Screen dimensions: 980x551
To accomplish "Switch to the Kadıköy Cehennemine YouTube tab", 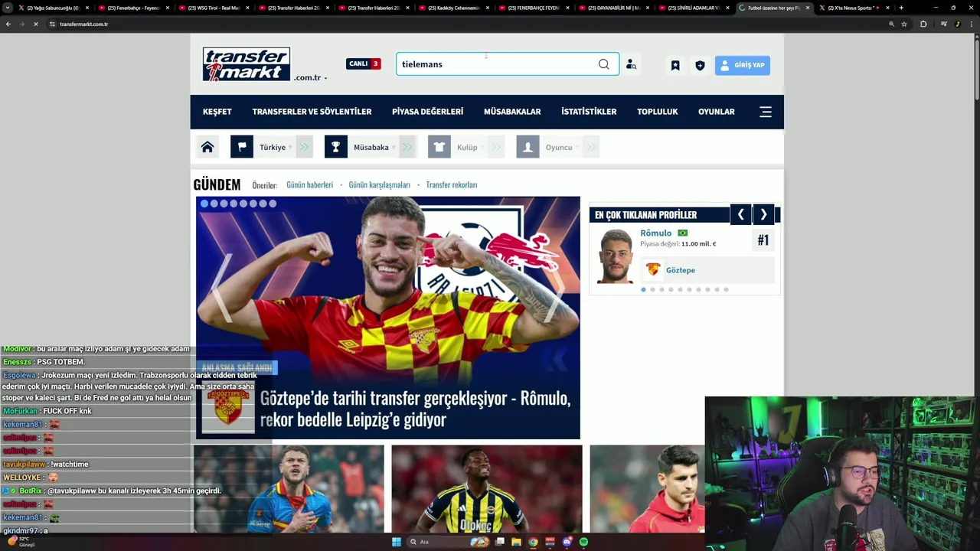I will point(456,8).
